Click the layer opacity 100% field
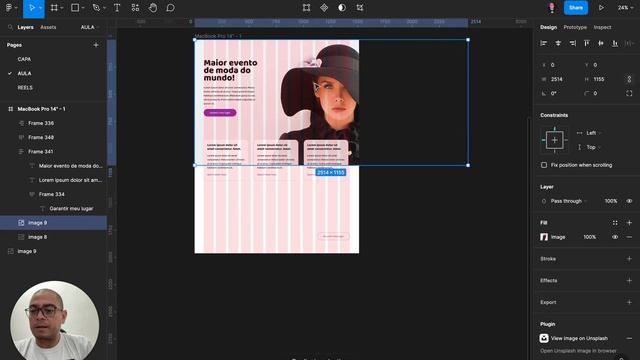Viewport: 640px width, 360px height. pyautogui.click(x=611, y=201)
